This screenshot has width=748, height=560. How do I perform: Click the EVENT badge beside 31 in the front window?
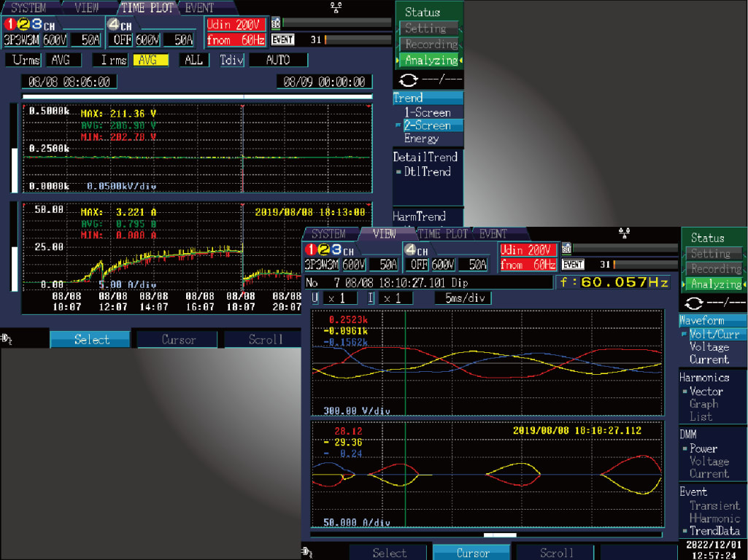click(573, 264)
